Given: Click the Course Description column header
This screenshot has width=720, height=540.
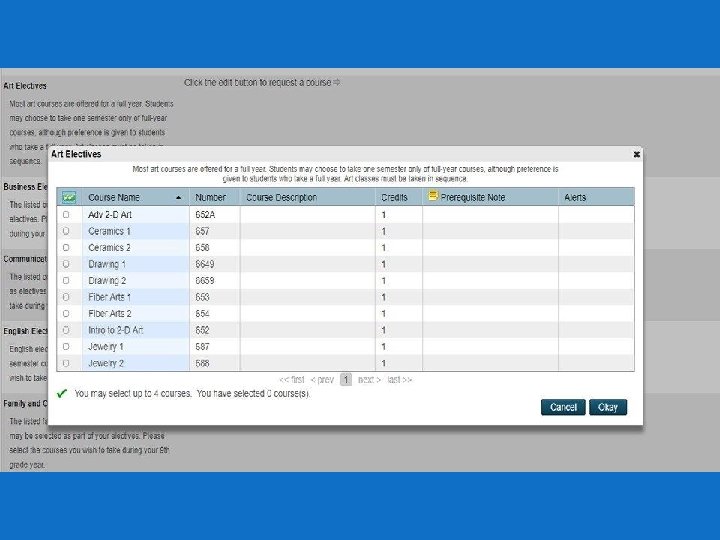Looking at the screenshot, I should coord(307,197).
